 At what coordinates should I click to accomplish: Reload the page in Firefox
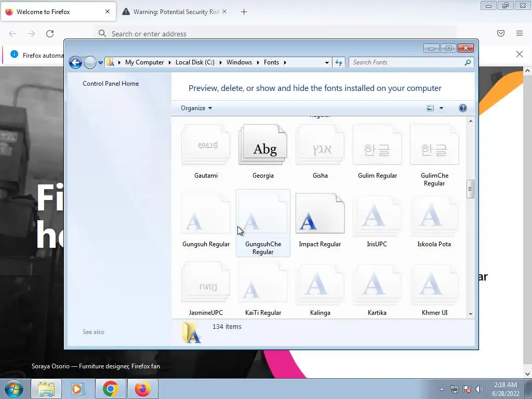[x=50, y=34]
